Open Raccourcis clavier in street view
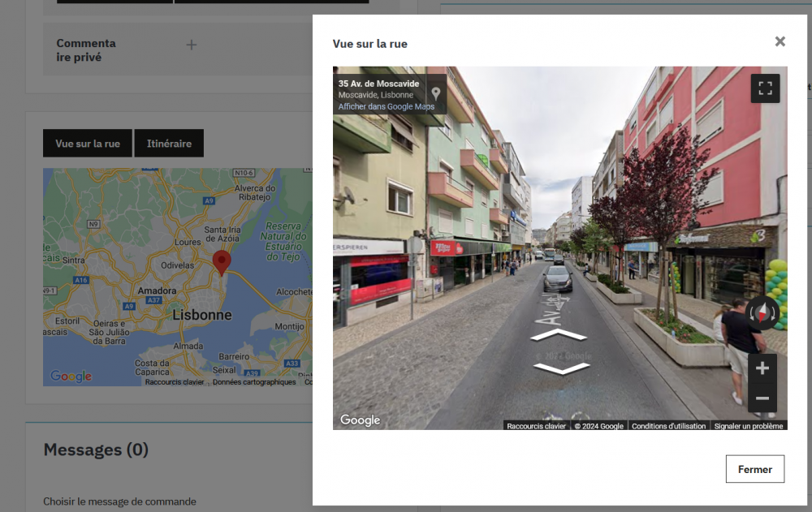812x512 pixels. (536, 426)
